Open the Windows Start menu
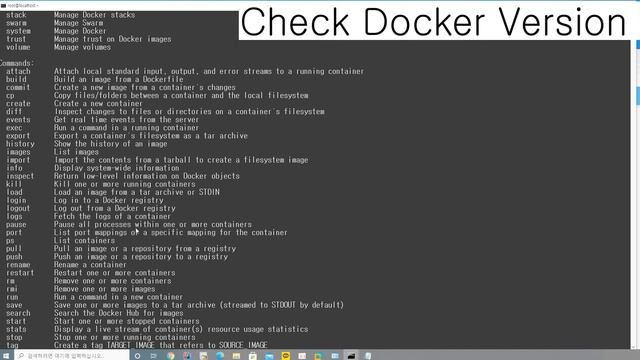Viewport: 640px width, 360px height. [6, 356]
